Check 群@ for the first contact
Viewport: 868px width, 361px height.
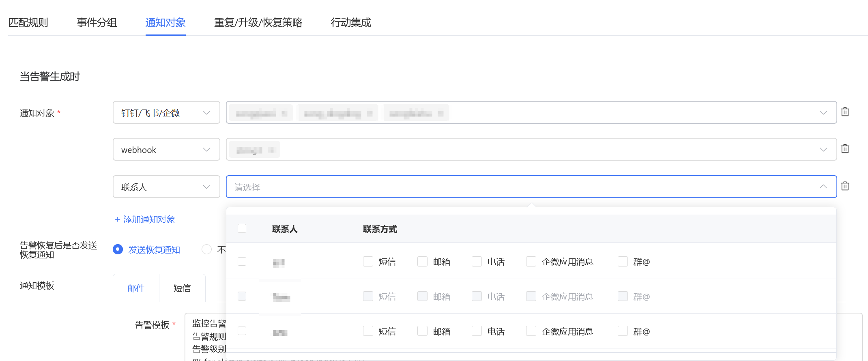[623, 262]
